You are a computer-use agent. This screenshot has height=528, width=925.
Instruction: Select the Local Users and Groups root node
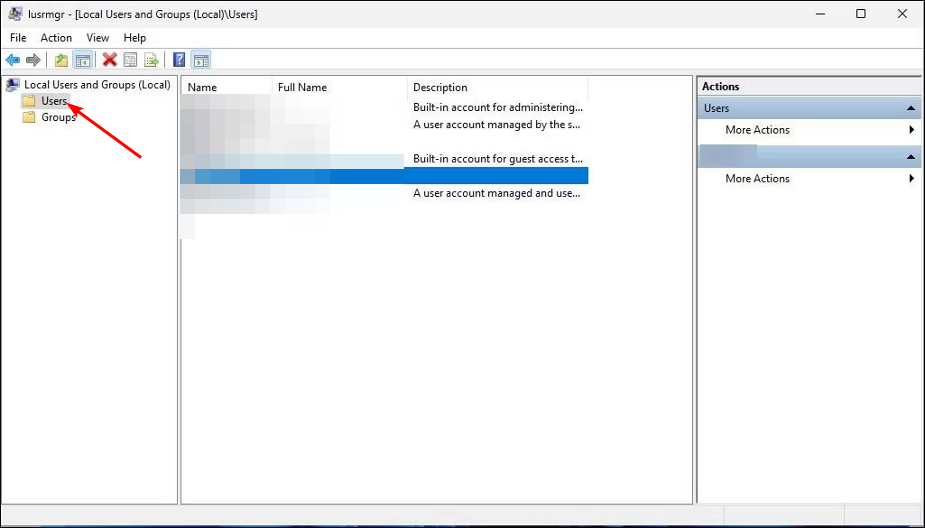click(x=88, y=85)
